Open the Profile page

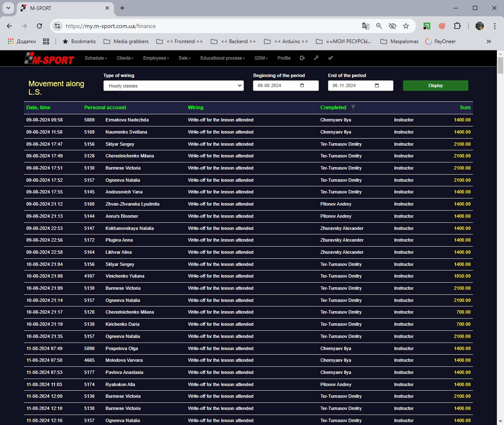(284, 58)
